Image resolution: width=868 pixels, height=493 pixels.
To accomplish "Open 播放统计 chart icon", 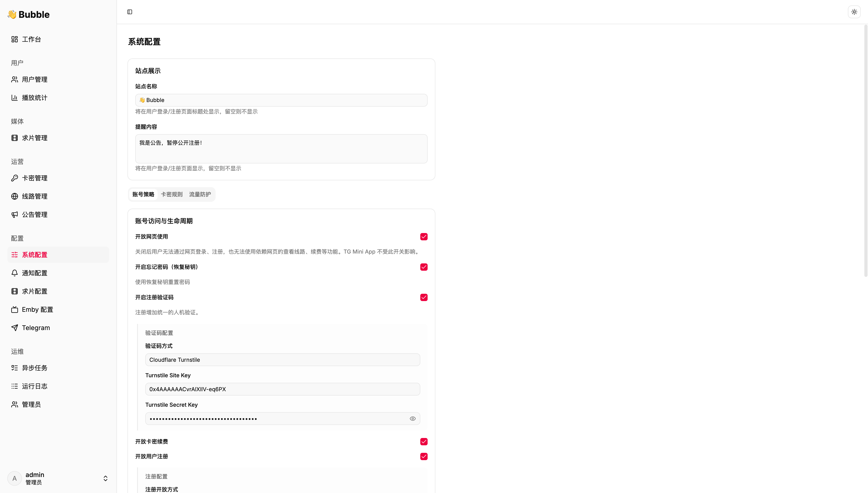I will pos(15,98).
